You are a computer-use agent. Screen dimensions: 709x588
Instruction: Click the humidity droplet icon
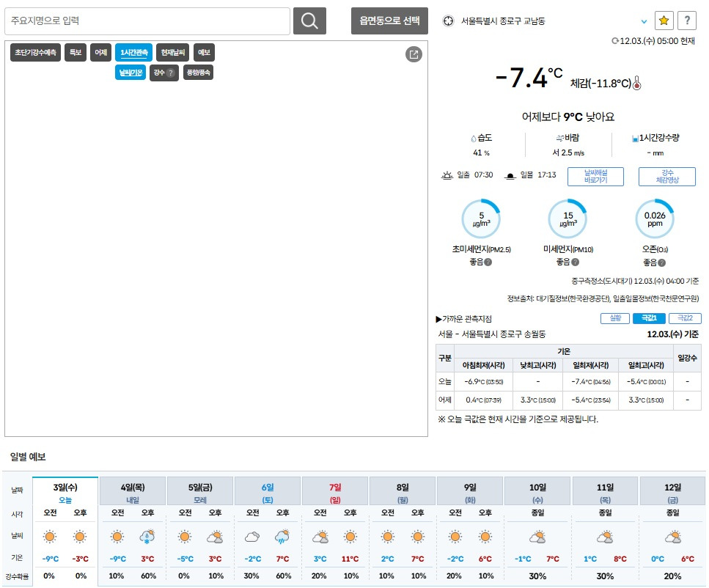[x=474, y=139]
